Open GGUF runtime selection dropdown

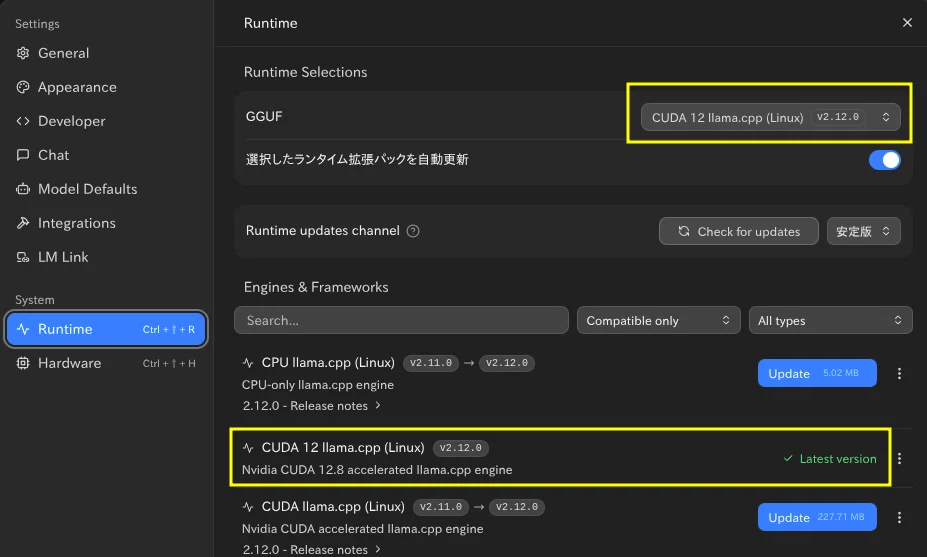pos(770,117)
